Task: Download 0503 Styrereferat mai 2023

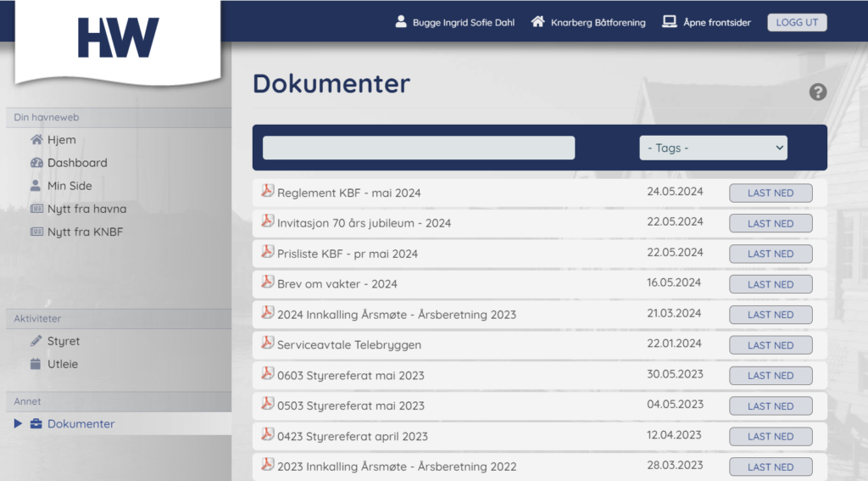Action: tap(771, 406)
